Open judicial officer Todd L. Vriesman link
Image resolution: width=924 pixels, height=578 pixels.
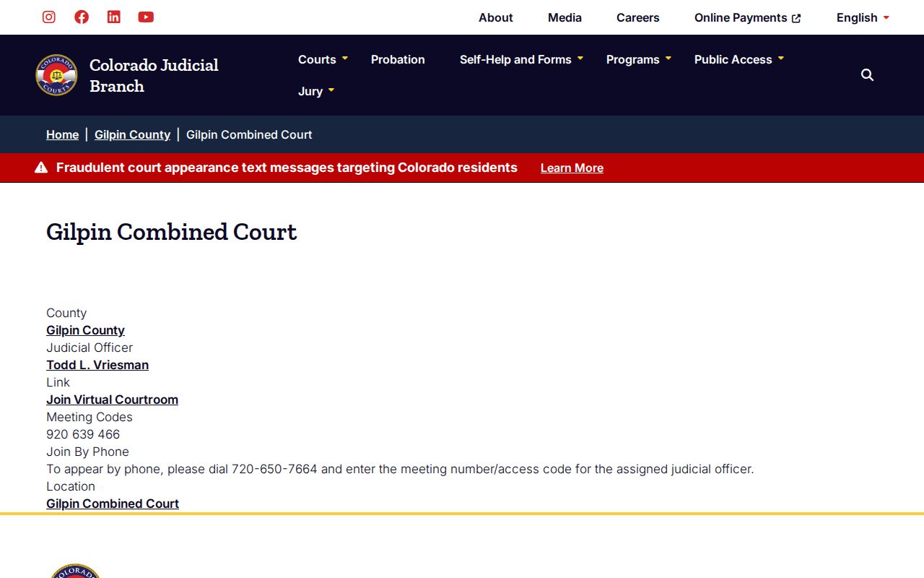(97, 365)
